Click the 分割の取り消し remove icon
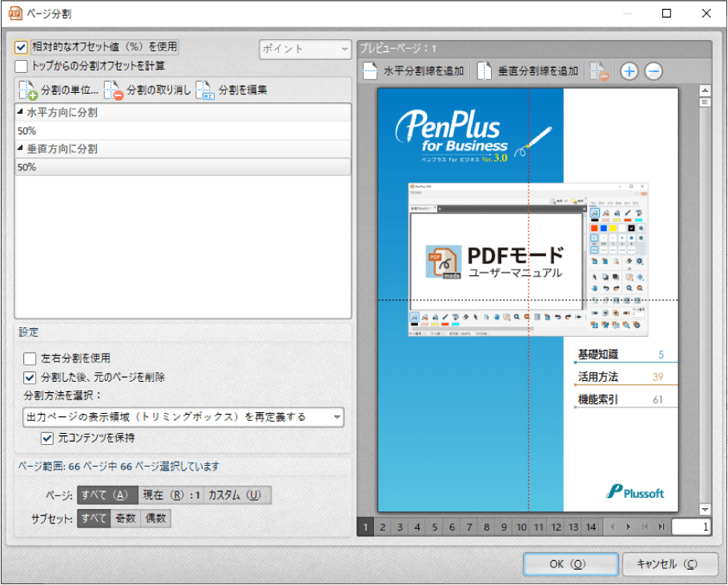Image resolution: width=728 pixels, height=585 pixels. (113, 90)
